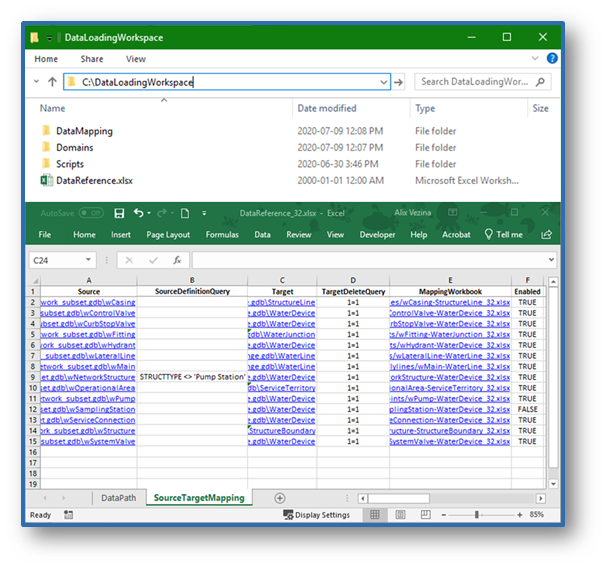Click the Tell me lightbulb

pyautogui.click(x=489, y=234)
